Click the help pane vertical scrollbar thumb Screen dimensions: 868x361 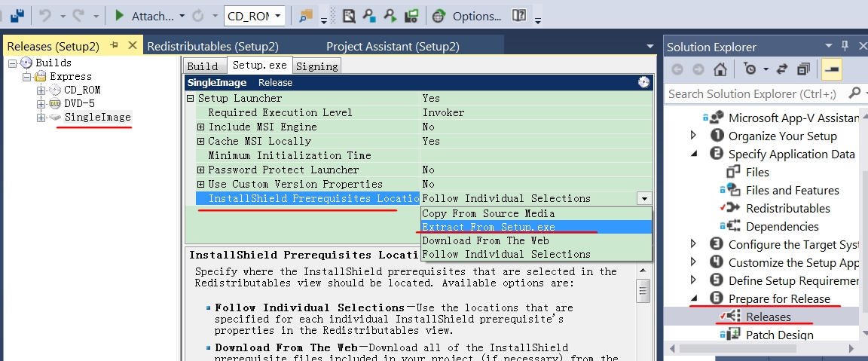[x=643, y=291]
